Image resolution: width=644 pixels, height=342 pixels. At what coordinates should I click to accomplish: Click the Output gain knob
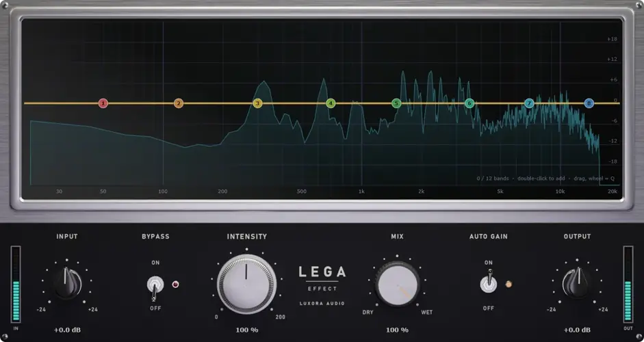pos(577,283)
